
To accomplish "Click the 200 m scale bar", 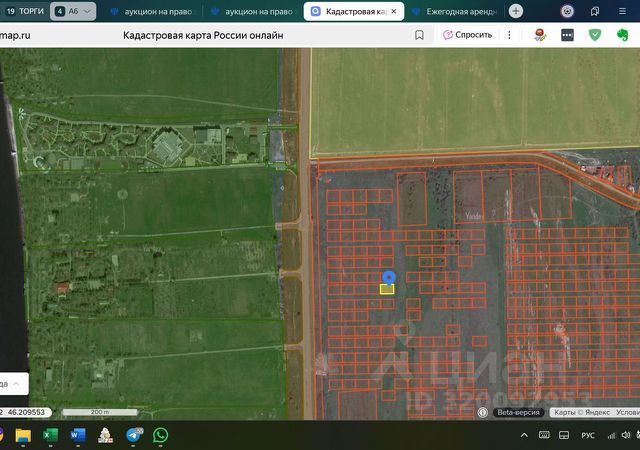I will [99, 412].
